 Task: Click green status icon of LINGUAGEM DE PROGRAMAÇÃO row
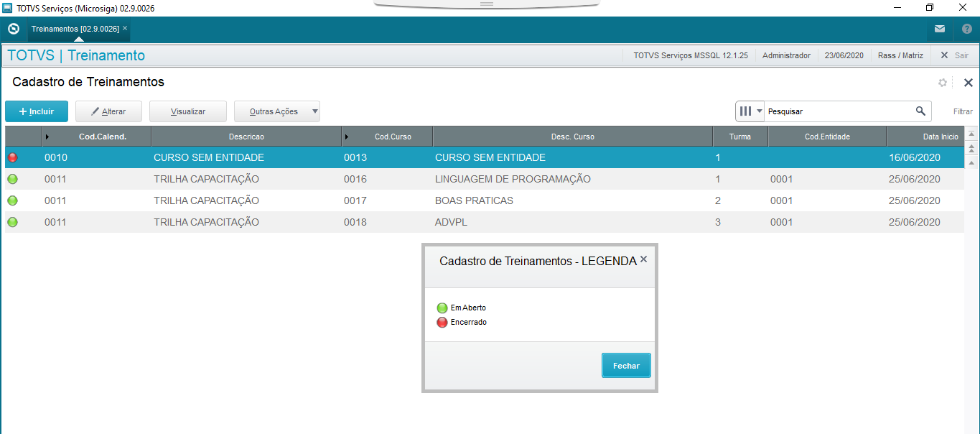(x=12, y=179)
